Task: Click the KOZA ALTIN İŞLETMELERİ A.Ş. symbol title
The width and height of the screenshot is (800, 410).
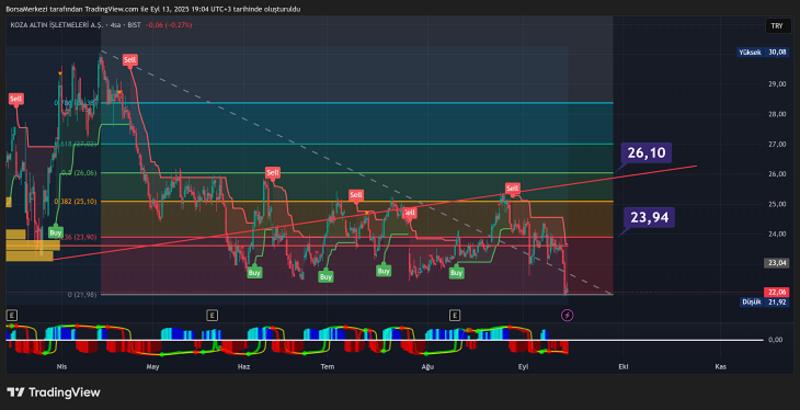Action: [x=58, y=24]
